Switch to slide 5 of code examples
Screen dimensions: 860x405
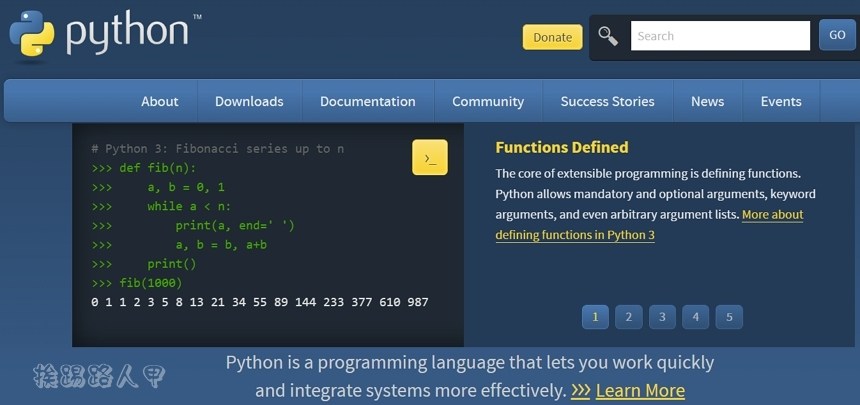click(729, 317)
